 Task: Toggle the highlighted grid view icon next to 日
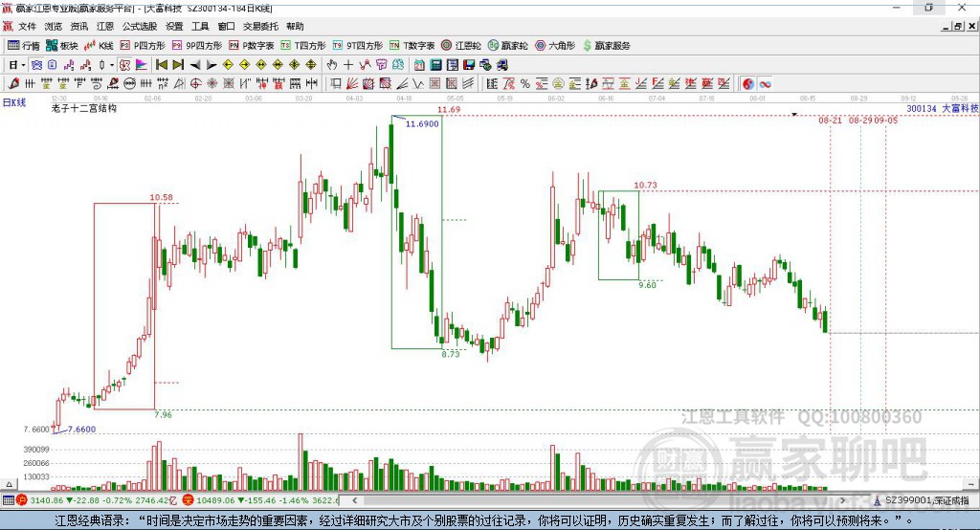pyautogui.click(x=37, y=65)
